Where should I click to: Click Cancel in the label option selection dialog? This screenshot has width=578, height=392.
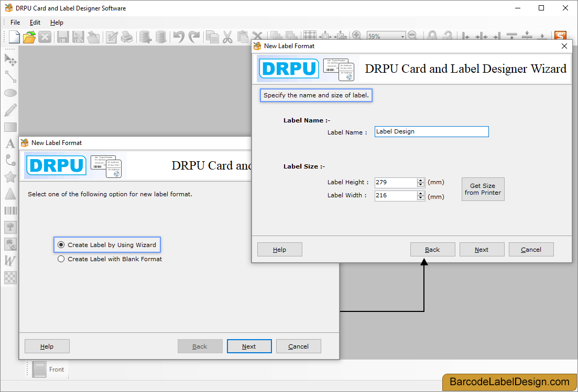299,346
